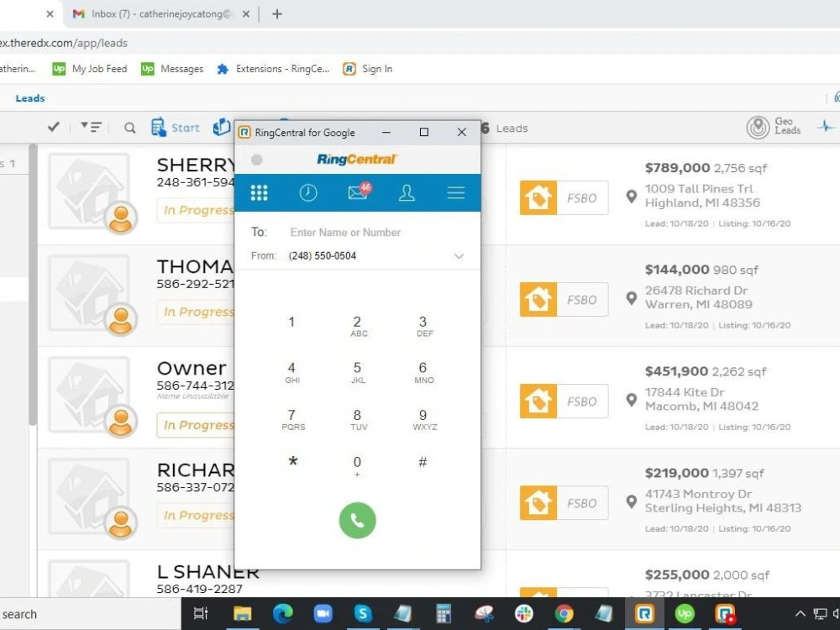Tap the pound key on keypad
Image resolution: width=840 pixels, height=630 pixels.
click(423, 462)
